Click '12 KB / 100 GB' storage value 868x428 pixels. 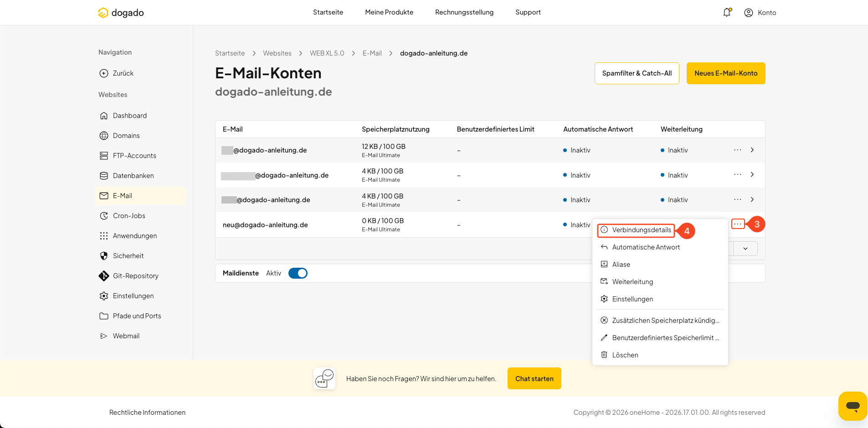pos(384,147)
